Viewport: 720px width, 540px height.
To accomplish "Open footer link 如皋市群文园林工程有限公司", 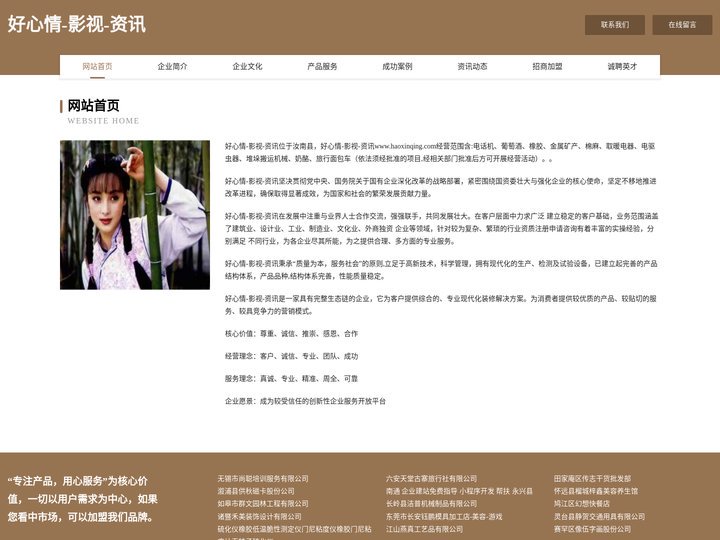I will coord(263,504).
